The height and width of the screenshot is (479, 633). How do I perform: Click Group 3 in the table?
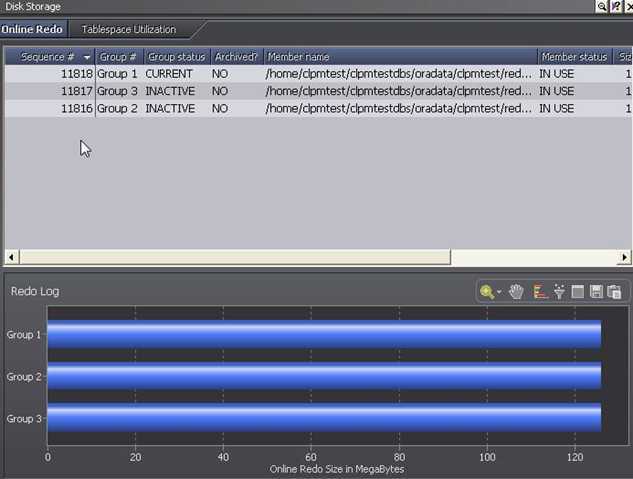(x=117, y=91)
